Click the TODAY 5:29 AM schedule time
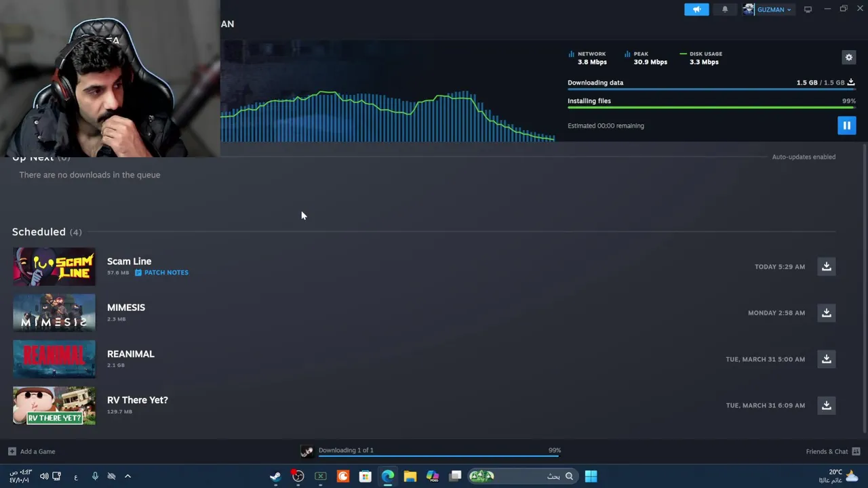 click(780, 266)
